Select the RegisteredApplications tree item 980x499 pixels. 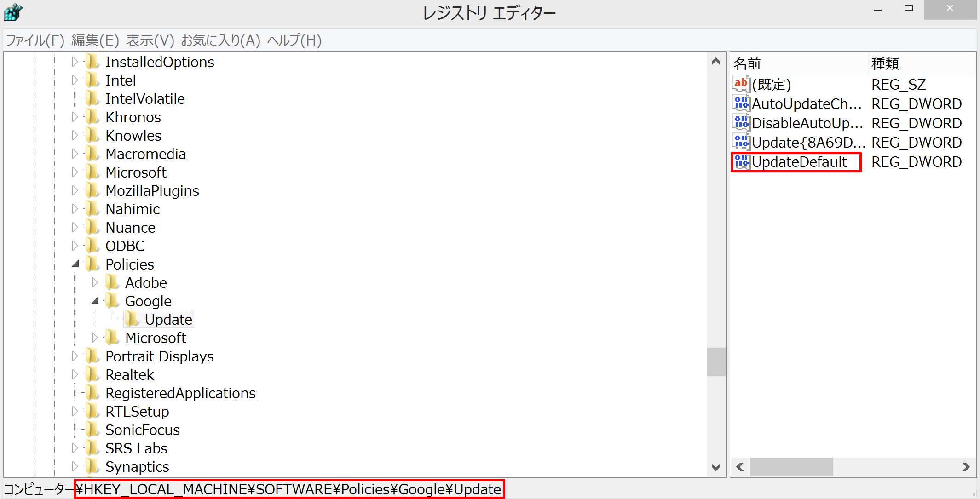180,393
